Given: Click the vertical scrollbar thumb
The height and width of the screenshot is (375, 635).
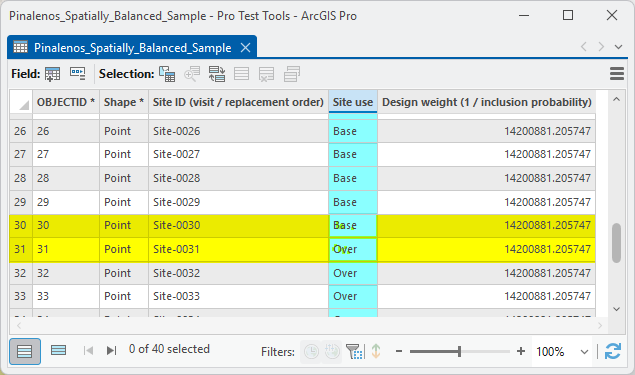Looking at the screenshot, I should 616,243.
